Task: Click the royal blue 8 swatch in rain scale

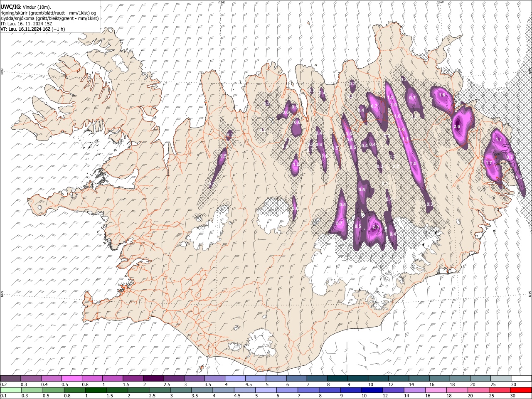Action: click(x=330, y=390)
